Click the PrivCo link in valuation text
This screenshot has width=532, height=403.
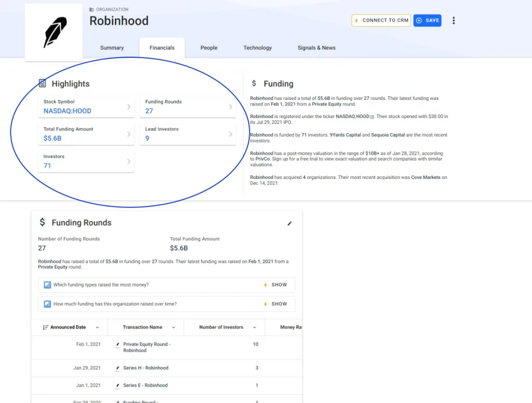pos(262,159)
